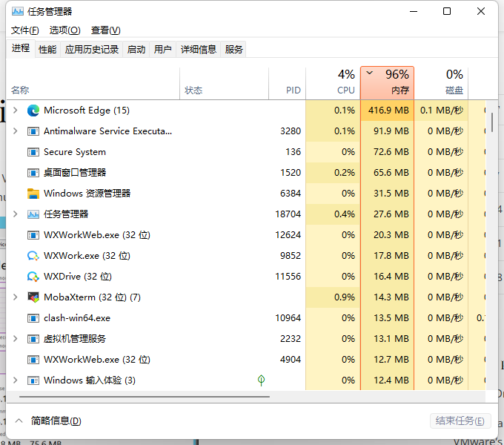Switch to the 应用历史记录 tab
Image resolution: width=504 pixels, height=445 pixels.
point(92,50)
